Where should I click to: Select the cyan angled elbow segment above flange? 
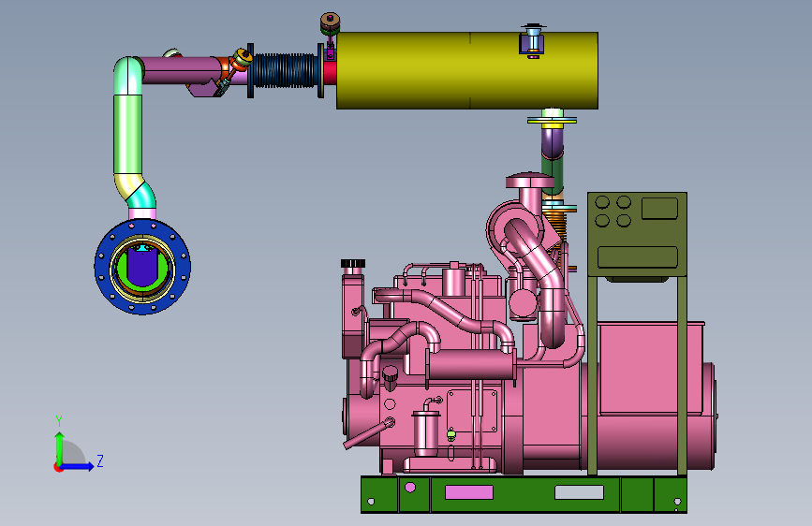point(143,196)
